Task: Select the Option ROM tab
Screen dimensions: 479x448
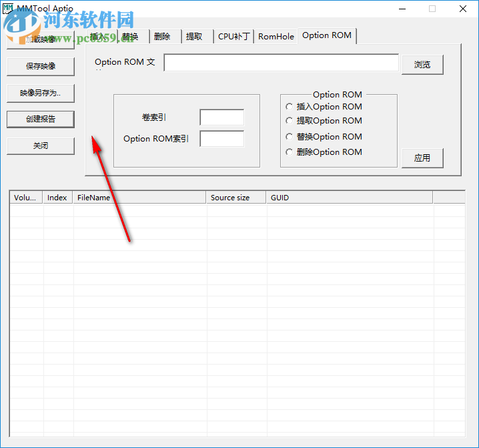Action: (327, 35)
